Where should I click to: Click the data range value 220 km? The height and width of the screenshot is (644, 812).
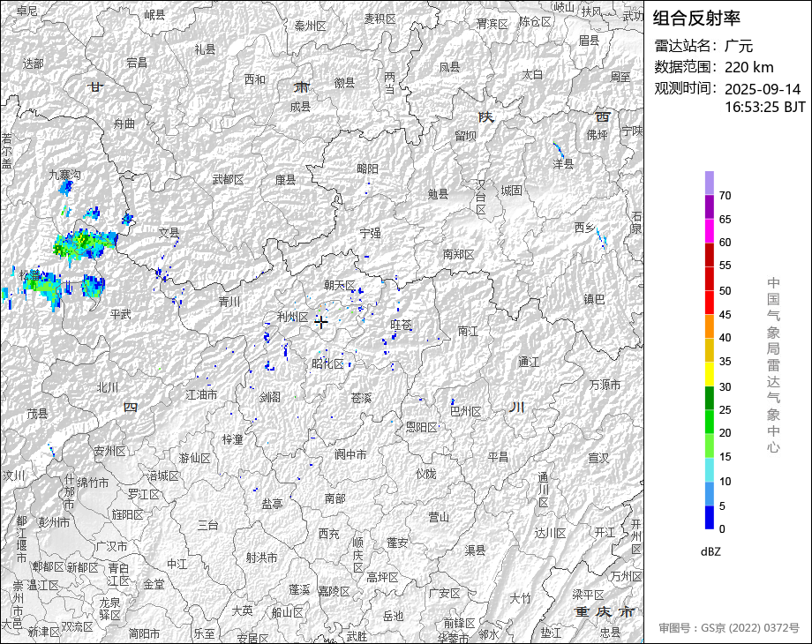pos(748,67)
